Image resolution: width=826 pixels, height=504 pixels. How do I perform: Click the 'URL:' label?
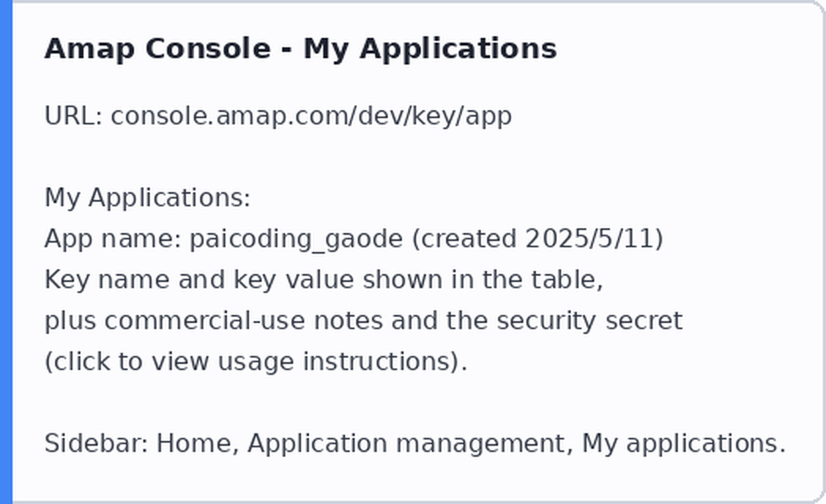pos(74,115)
